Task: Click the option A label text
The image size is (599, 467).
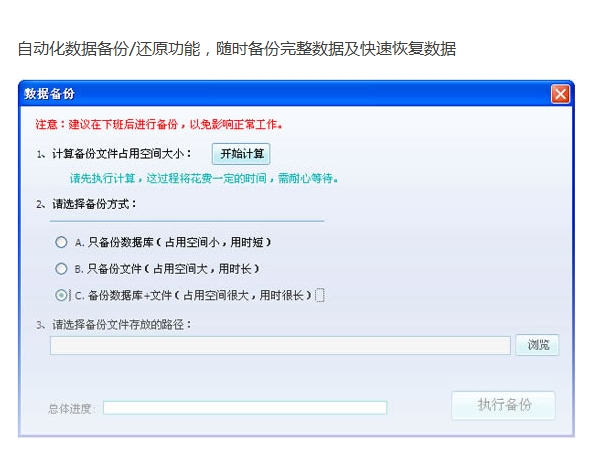Action: click(x=173, y=242)
